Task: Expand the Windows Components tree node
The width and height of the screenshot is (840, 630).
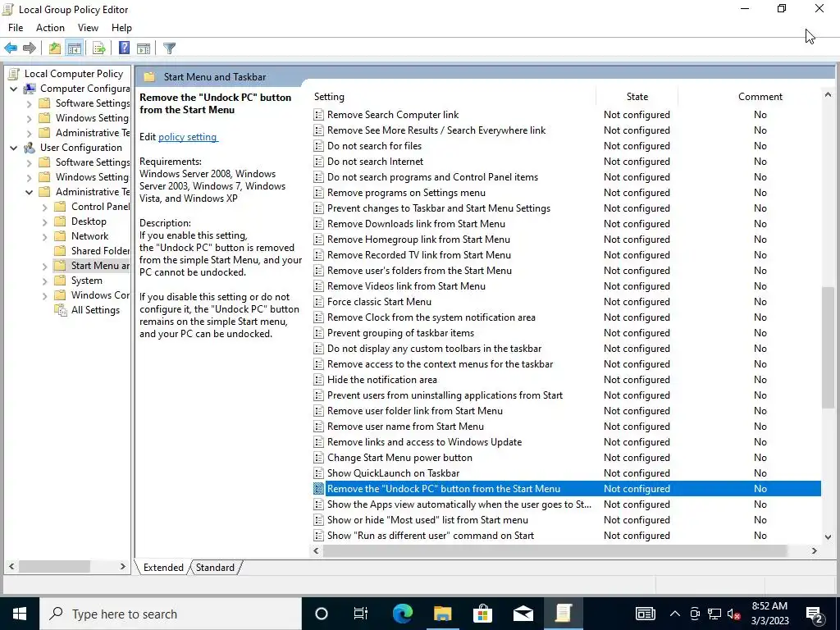Action: [44, 295]
